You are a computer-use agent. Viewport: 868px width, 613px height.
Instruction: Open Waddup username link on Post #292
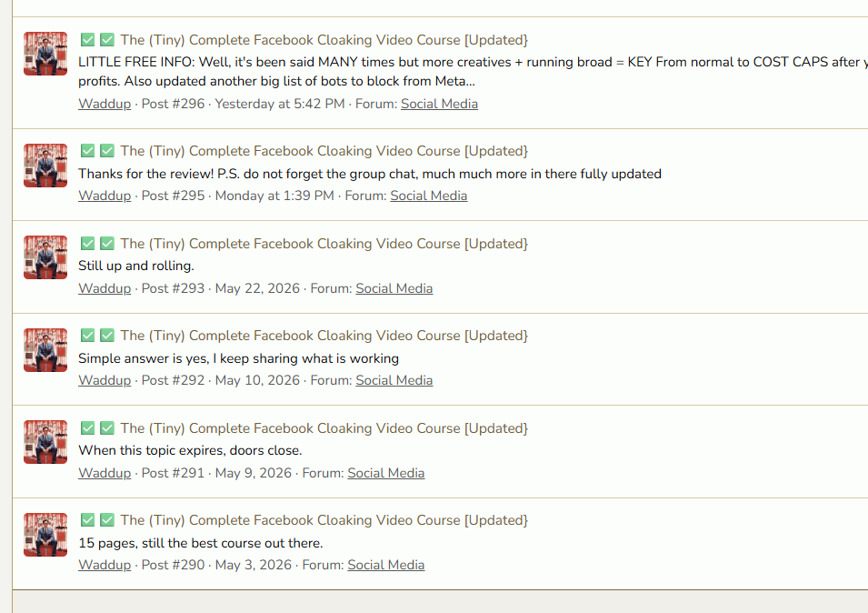105,380
